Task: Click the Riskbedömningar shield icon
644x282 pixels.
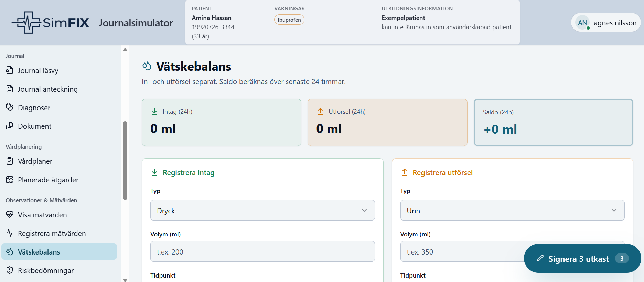Action: pyautogui.click(x=10, y=270)
